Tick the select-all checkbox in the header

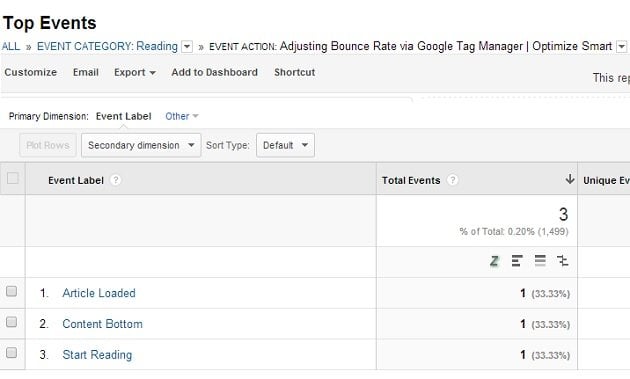click(13, 178)
